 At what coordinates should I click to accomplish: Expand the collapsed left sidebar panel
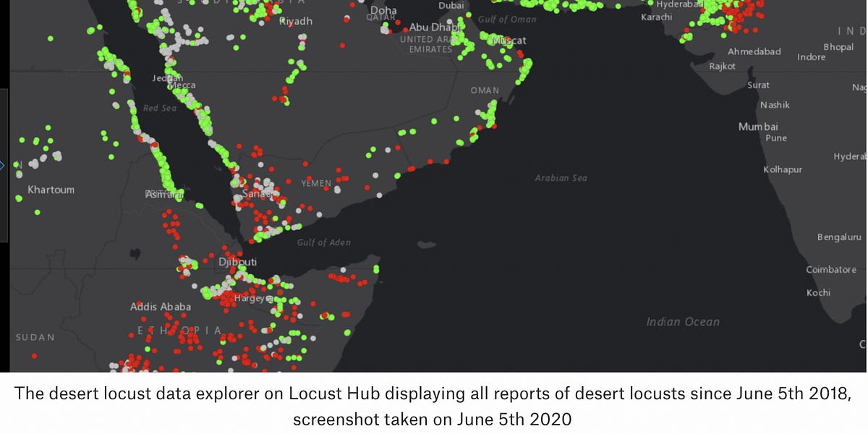(3, 165)
